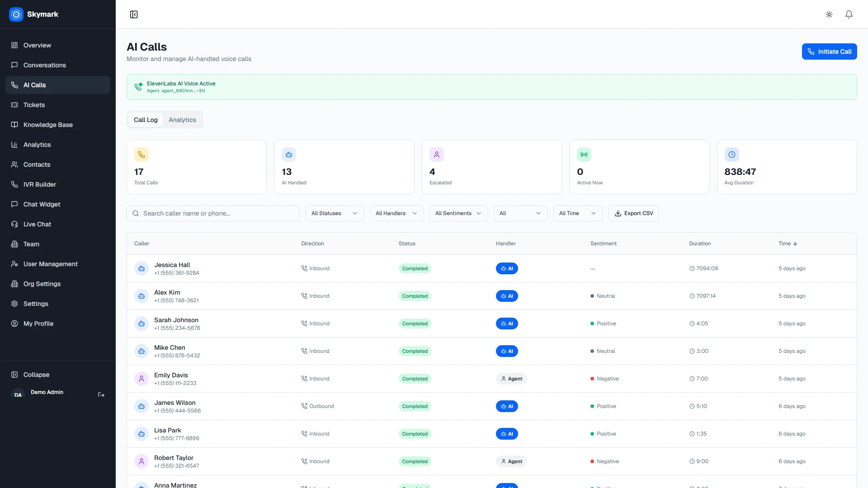The height and width of the screenshot is (488, 868).
Task: Focus the caller search field
Action: 213,213
